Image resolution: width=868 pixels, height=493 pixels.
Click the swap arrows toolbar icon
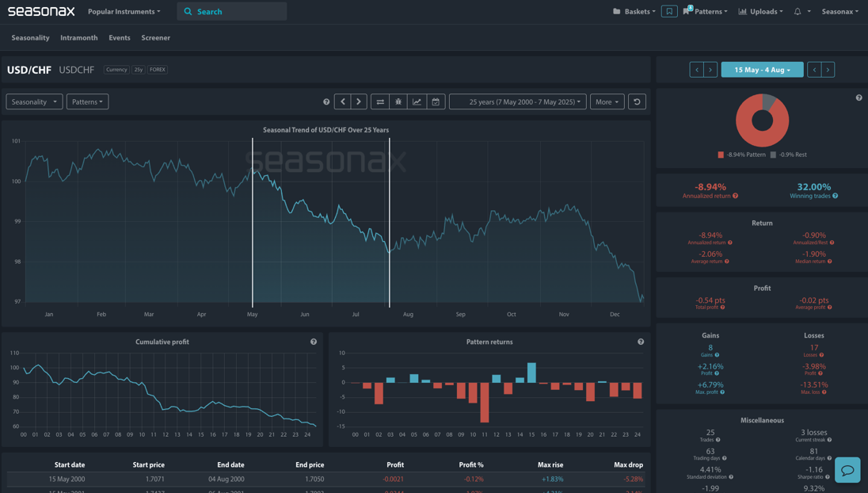click(380, 101)
